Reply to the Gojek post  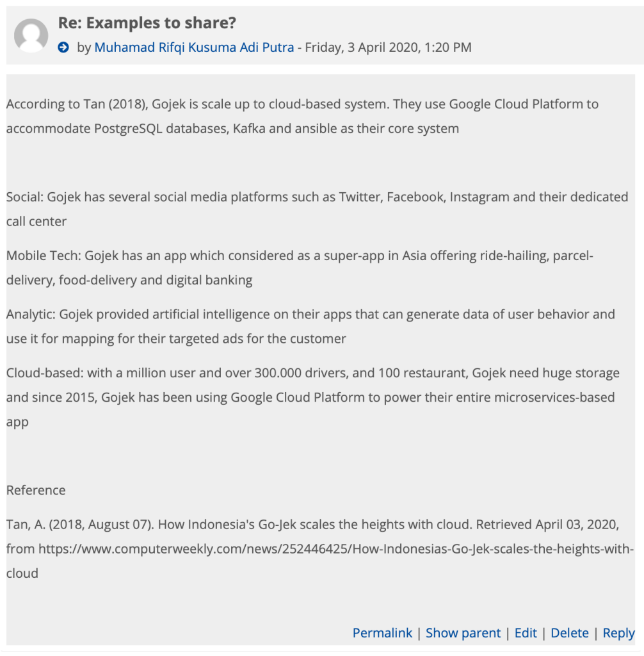click(618, 633)
